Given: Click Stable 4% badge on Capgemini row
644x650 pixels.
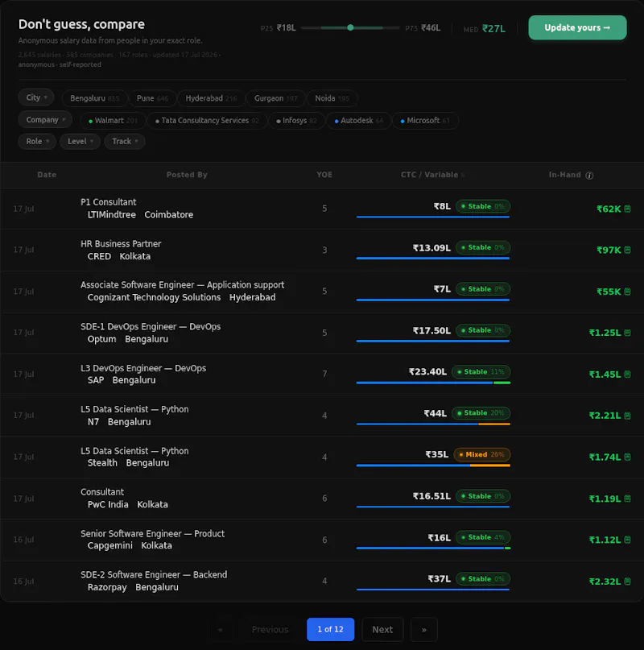Looking at the screenshot, I should (483, 537).
